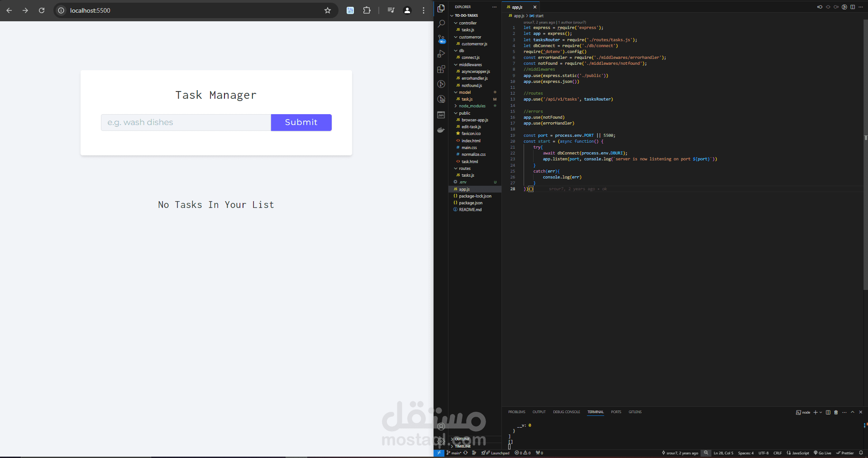Open the notifications bell in the status bar
868x458 pixels.
pos(861,453)
